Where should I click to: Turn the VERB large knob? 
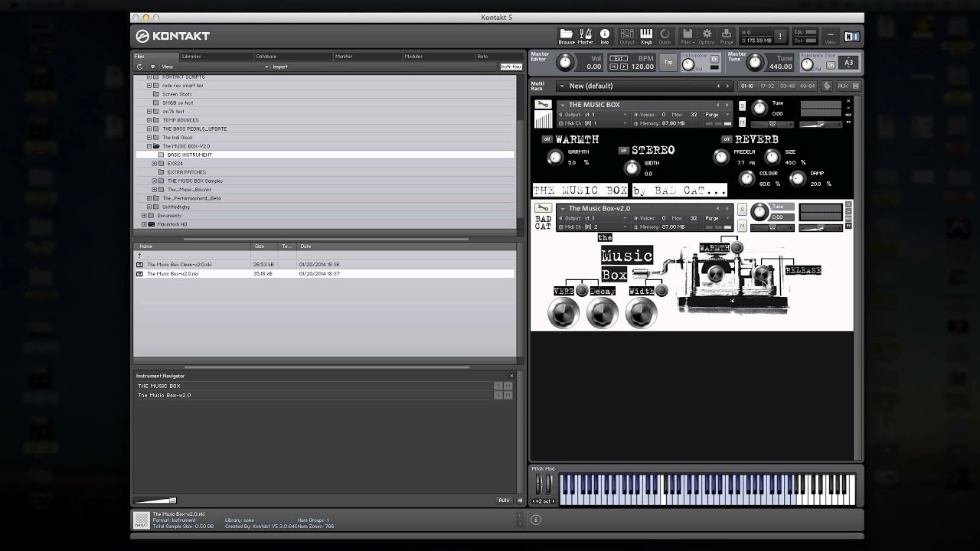(x=563, y=312)
